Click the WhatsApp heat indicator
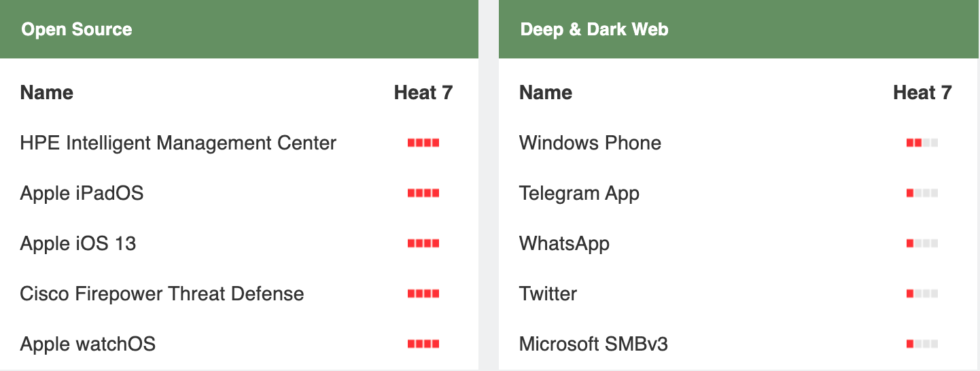 pyautogui.click(x=922, y=243)
